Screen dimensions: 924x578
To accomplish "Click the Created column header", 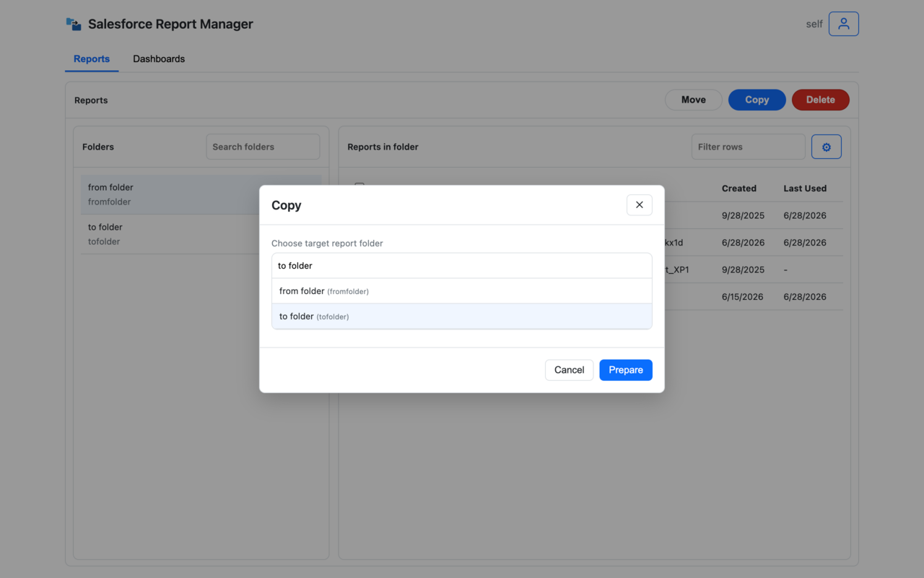I will 738,189.
